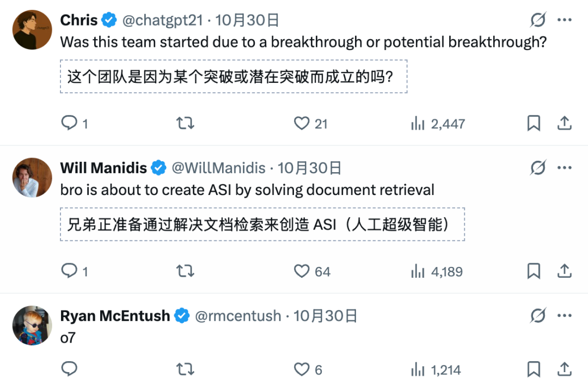
Task: Open Will Manidis's profile name link
Action: click(103, 168)
